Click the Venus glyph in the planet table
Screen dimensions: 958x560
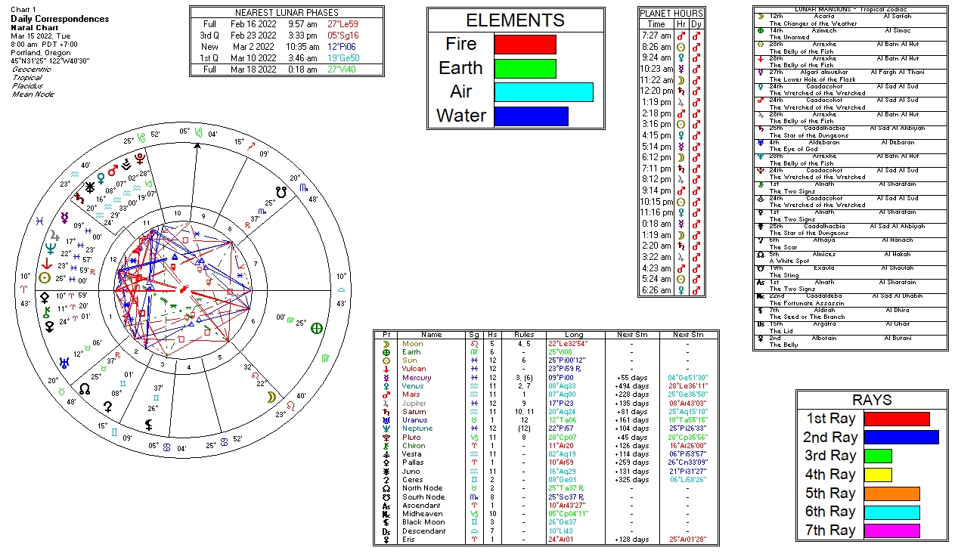pos(386,386)
